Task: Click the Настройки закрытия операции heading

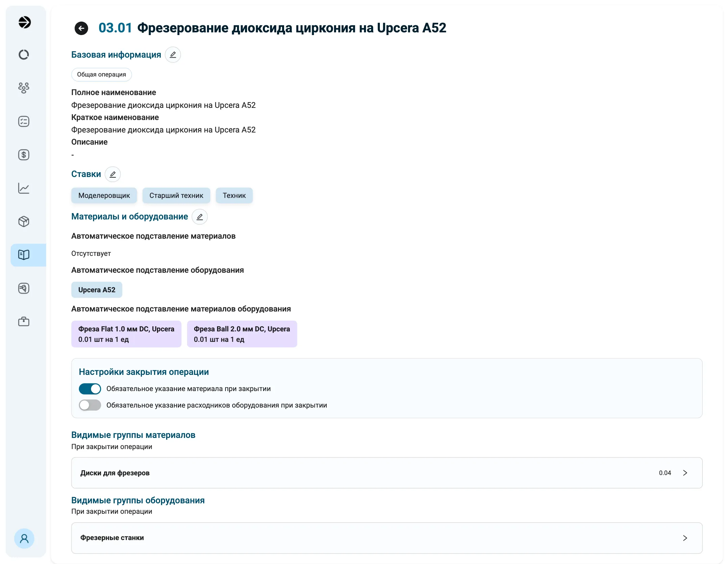Action: click(x=144, y=372)
